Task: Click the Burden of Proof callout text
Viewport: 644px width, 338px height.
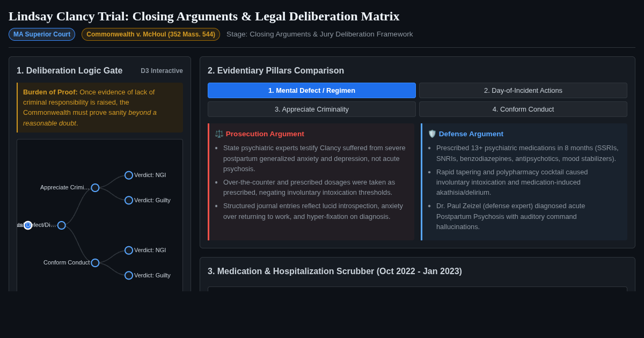Action: pyautogui.click(x=100, y=107)
